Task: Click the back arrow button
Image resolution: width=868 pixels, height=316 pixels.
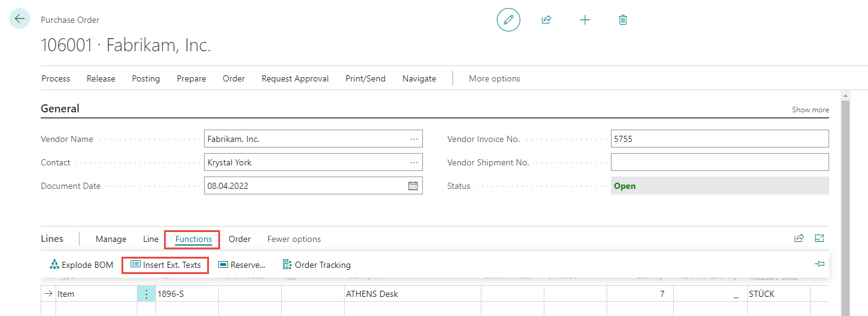Action: [20, 19]
